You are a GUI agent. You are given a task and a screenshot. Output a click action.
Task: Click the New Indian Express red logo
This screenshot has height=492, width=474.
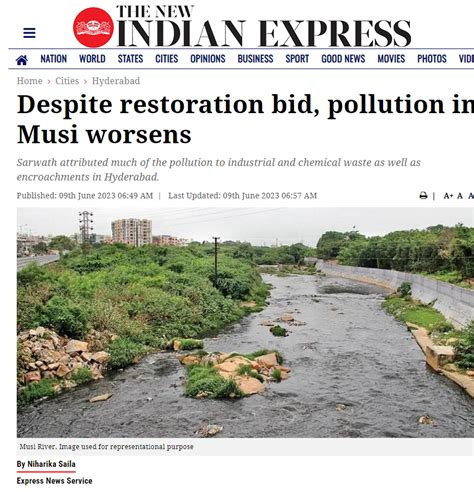tap(93, 27)
